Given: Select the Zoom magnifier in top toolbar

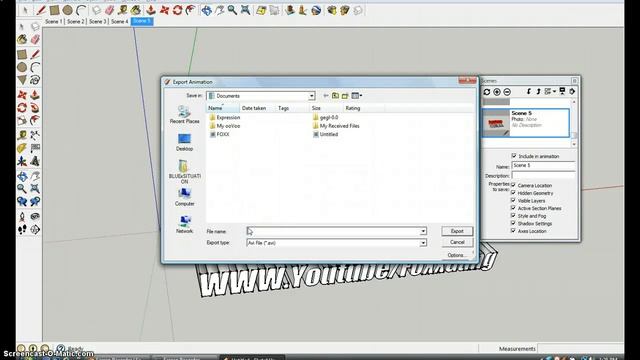Looking at the screenshot, I should point(232,10).
